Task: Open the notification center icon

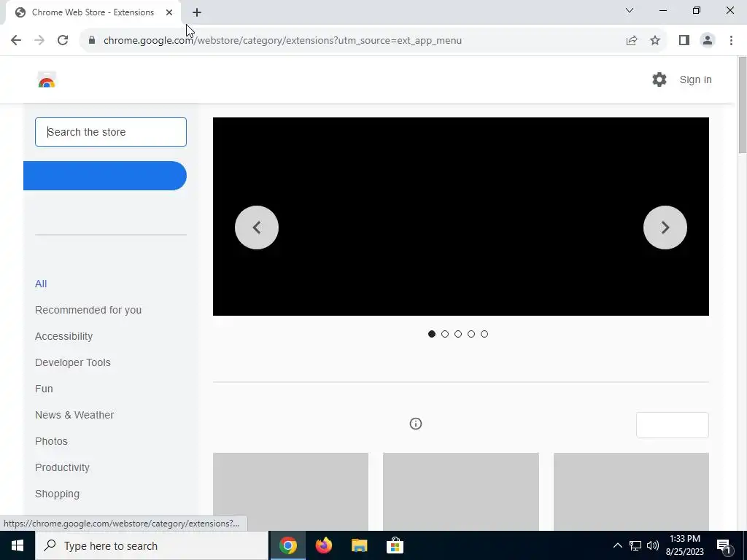Action: point(724,545)
